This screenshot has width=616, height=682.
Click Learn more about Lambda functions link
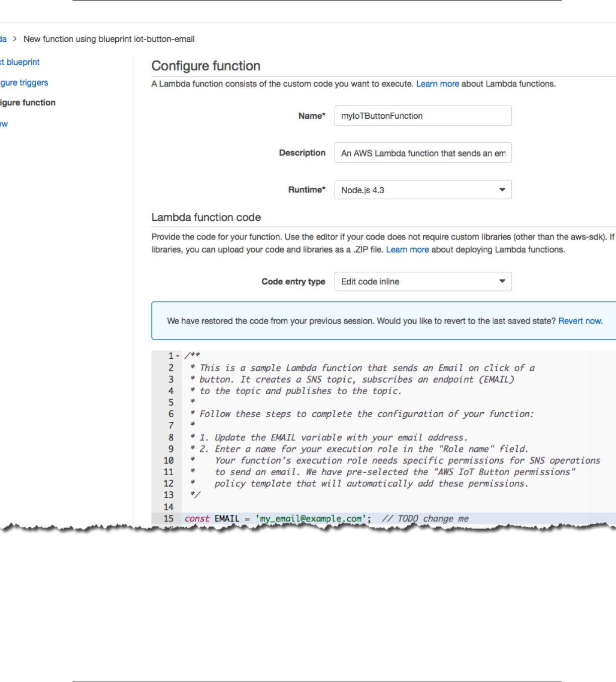437,84
